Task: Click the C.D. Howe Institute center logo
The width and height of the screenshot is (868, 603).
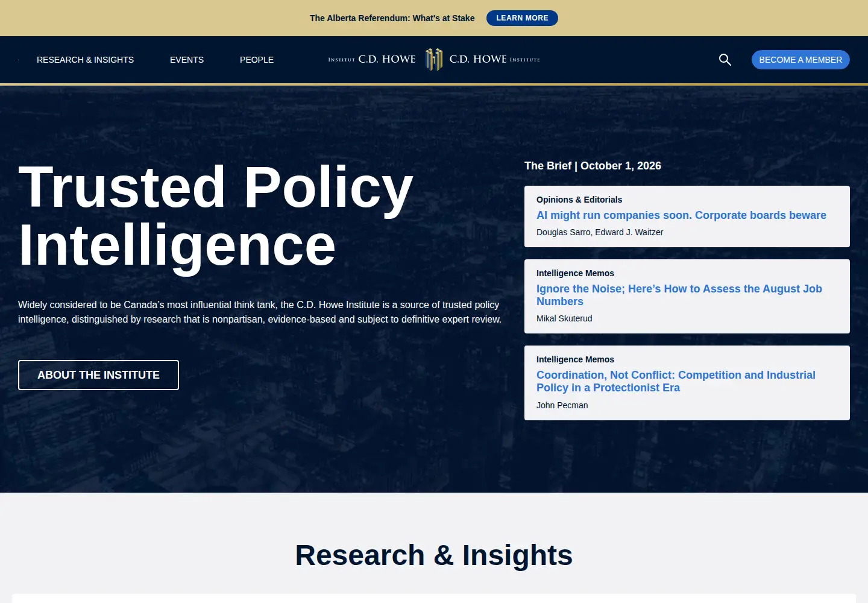Action: pos(434,60)
